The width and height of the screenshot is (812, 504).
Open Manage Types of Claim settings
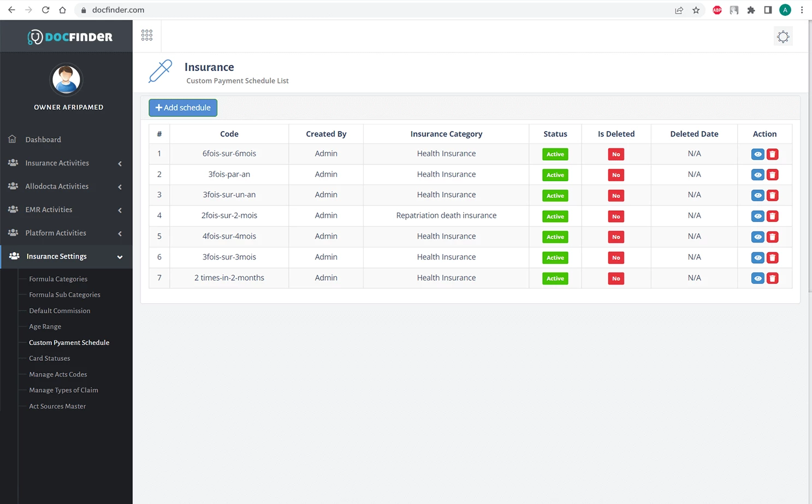pos(63,390)
